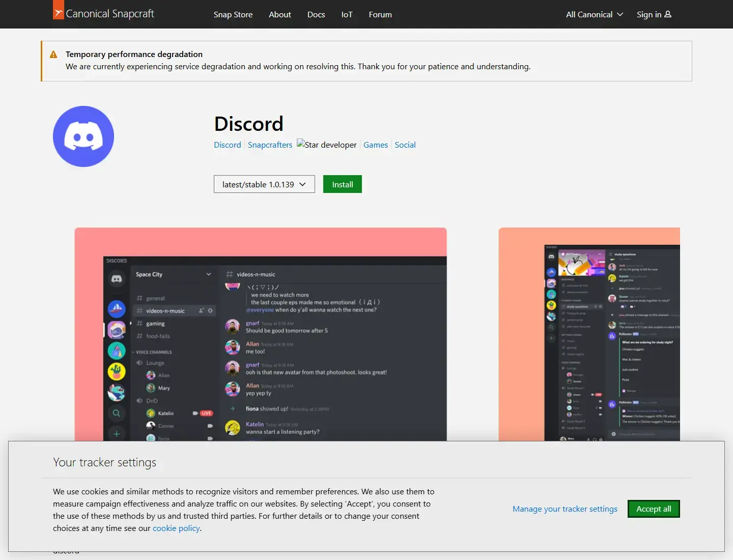
Task: Click the Temporary performance degradation heading
Action: (134, 54)
